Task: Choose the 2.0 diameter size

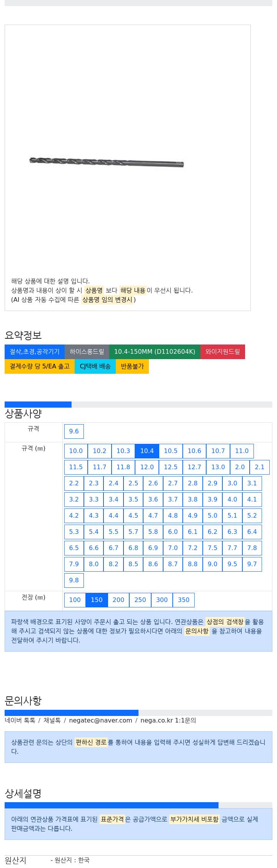Action: 240,467
